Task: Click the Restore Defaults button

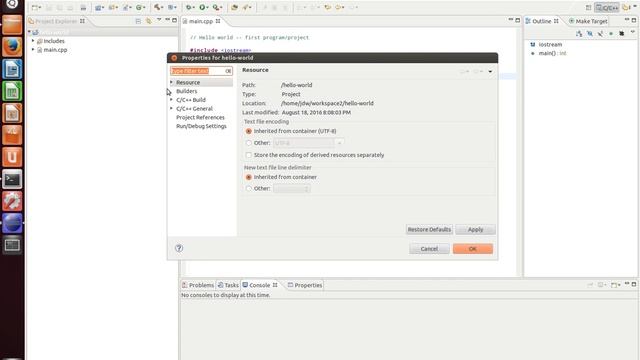Action: 429,230
